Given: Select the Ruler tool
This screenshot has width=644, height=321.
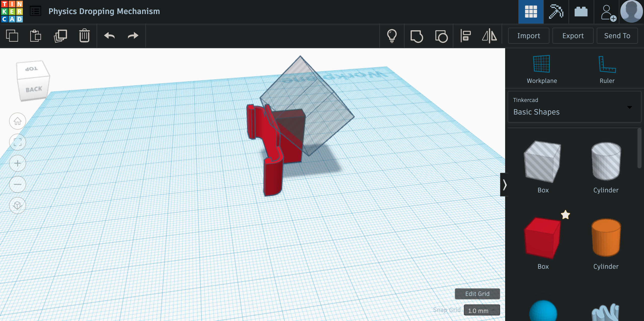Looking at the screenshot, I should click(607, 69).
